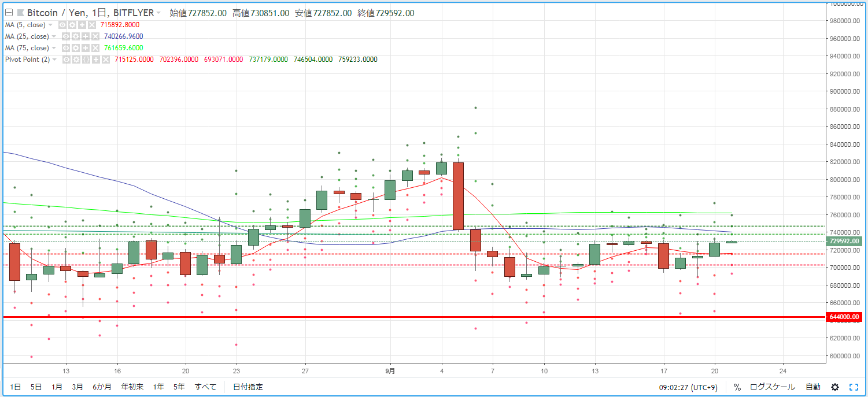Open Pivot Point (2) dropdown arrow
868x397 pixels.
[54, 60]
